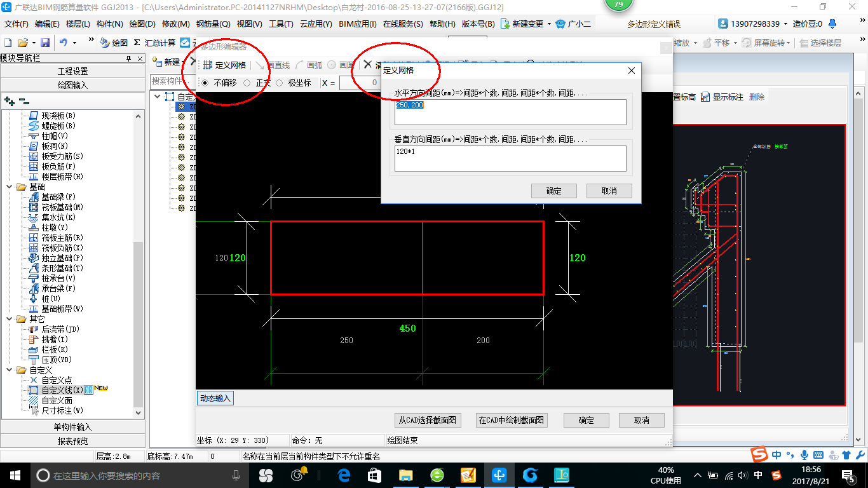Select the 极坐标 radio button

pyautogui.click(x=279, y=83)
